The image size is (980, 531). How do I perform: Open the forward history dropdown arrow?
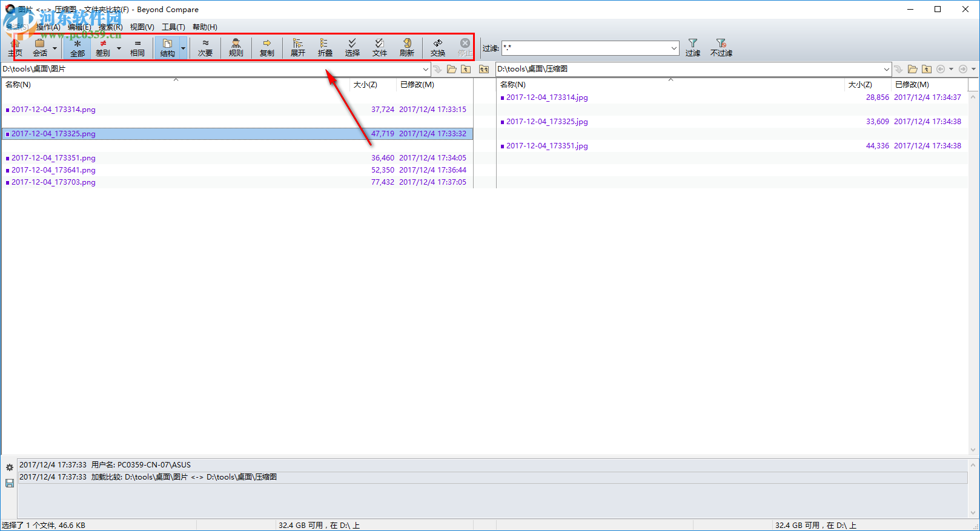click(973, 69)
